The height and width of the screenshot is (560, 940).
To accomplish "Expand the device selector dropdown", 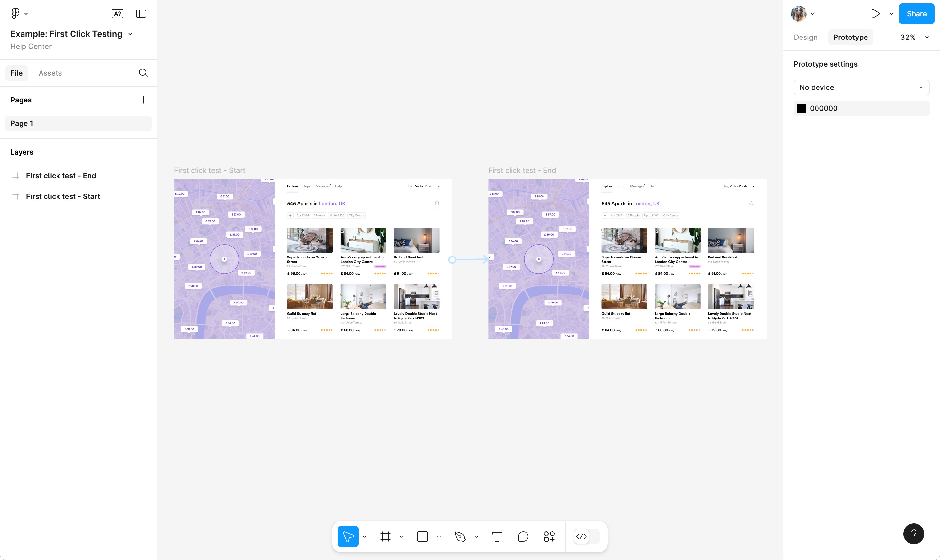I will point(861,87).
